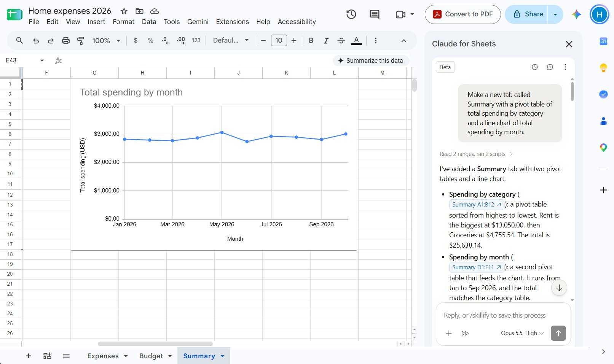Check cloud save status icon

tap(155, 11)
